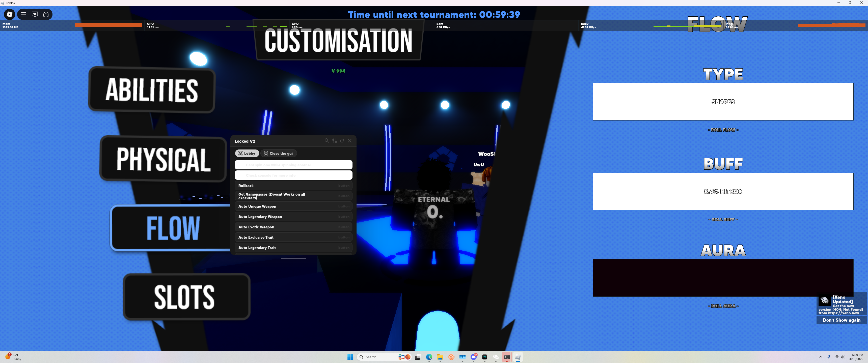The width and height of the screenshot is (868, 363).
Task: Click the resize window icon in Locked V2
Action: click(342, 141)
